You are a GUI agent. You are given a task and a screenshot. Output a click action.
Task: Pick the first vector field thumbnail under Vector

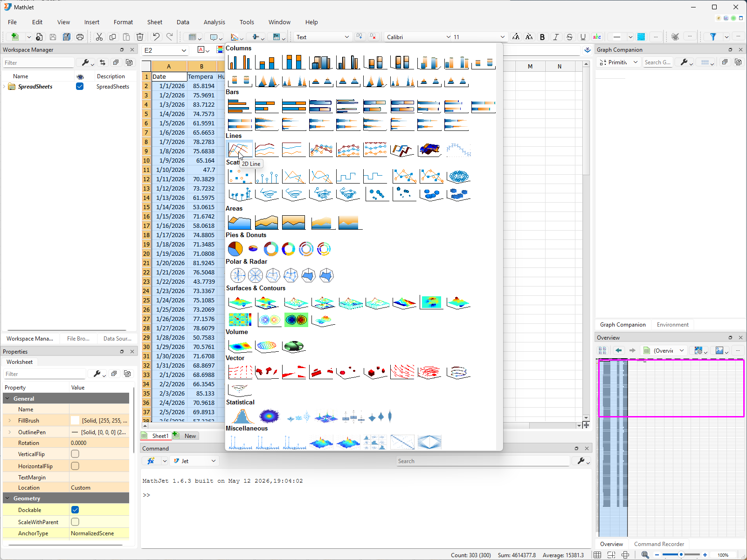coord(240,372)
